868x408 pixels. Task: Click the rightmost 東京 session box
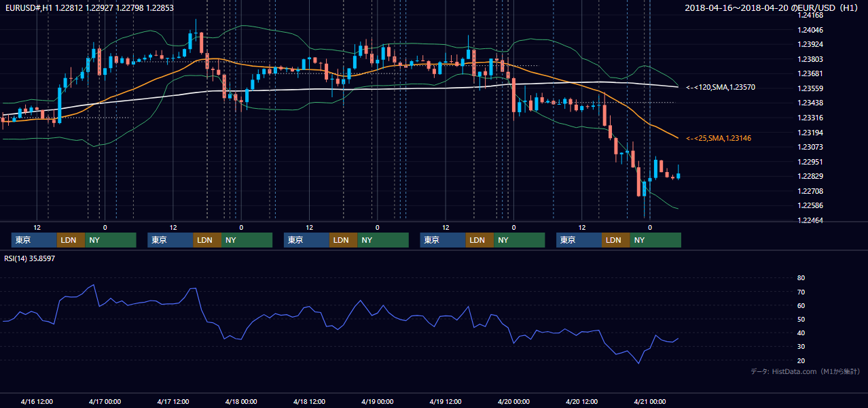coord(579,240)
